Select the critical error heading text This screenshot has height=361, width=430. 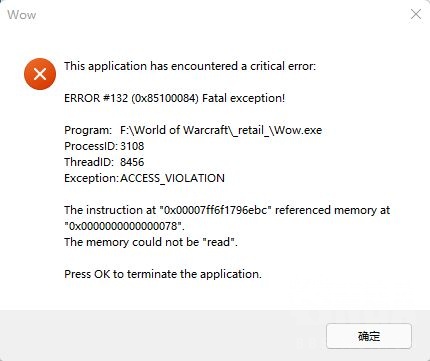[x=190, y=66]
